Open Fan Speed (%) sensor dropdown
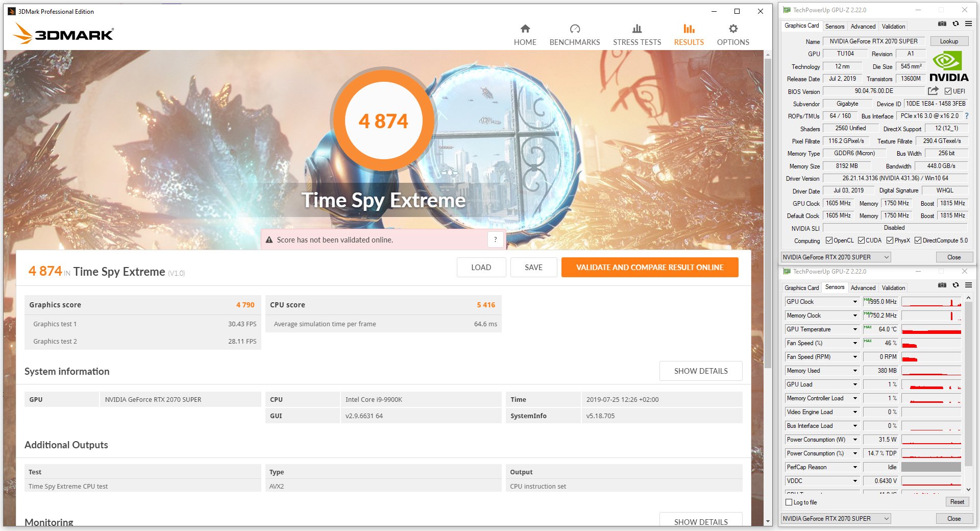The image size is (980, 531). [855, 343]
